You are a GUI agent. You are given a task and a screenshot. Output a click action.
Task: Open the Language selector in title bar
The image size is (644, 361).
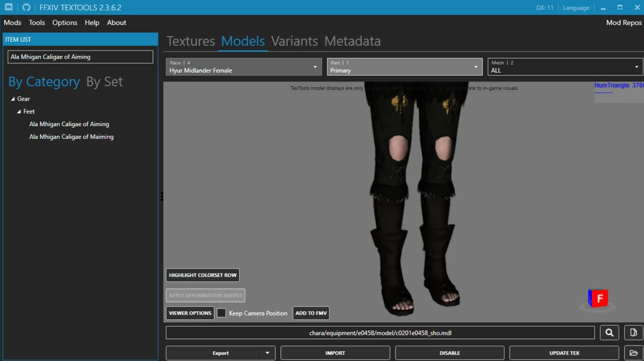coord(576,8)
